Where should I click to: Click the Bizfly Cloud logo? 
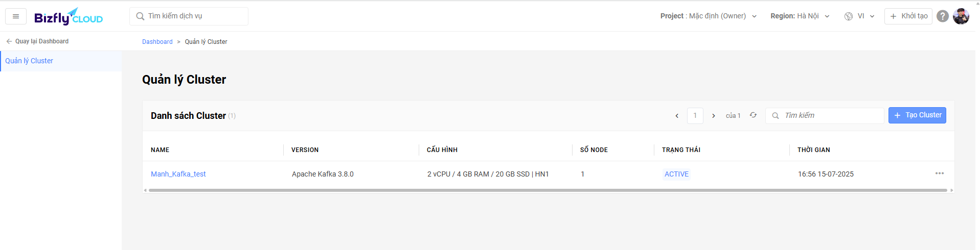point(69,17)
